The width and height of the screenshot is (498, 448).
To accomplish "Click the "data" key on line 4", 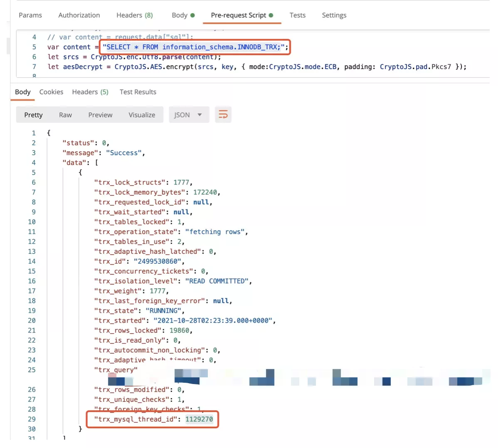I will click(x=74, y=162).
